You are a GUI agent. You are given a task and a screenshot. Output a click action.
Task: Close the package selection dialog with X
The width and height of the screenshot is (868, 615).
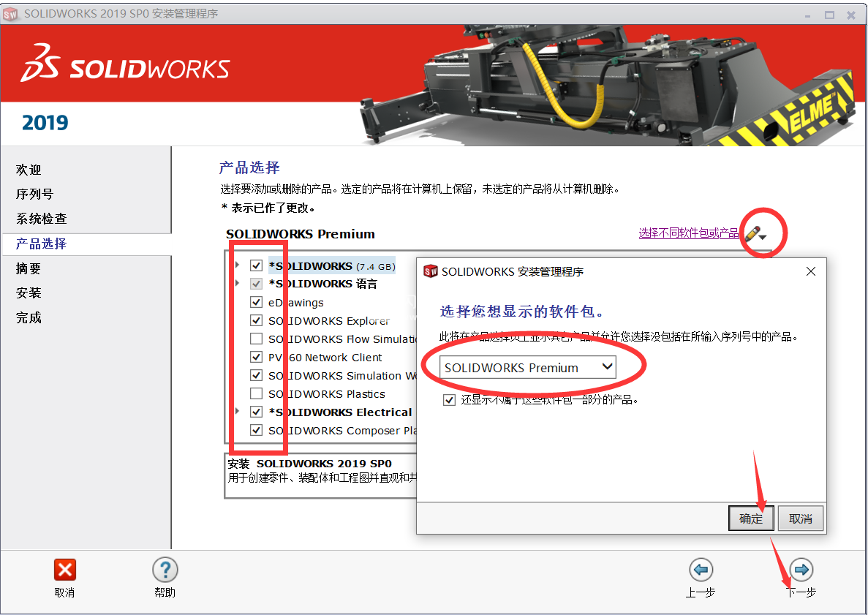point(811,271)
